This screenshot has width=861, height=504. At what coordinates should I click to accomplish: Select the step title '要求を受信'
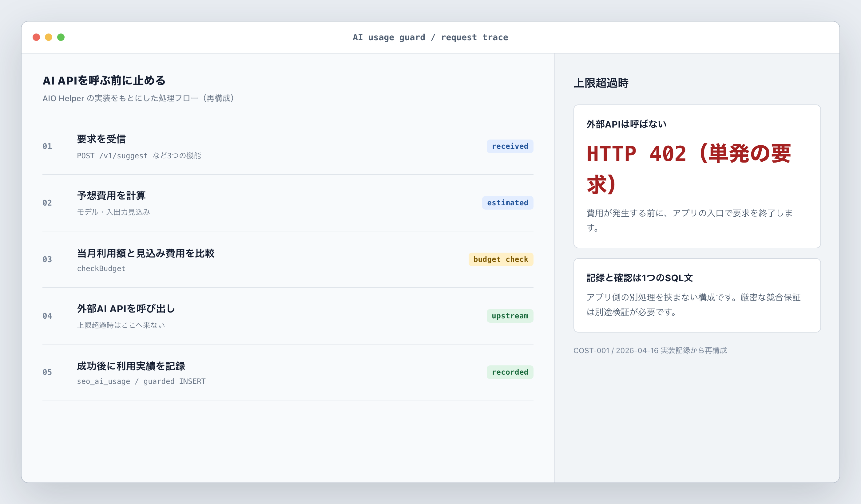(x=101, y=139)
